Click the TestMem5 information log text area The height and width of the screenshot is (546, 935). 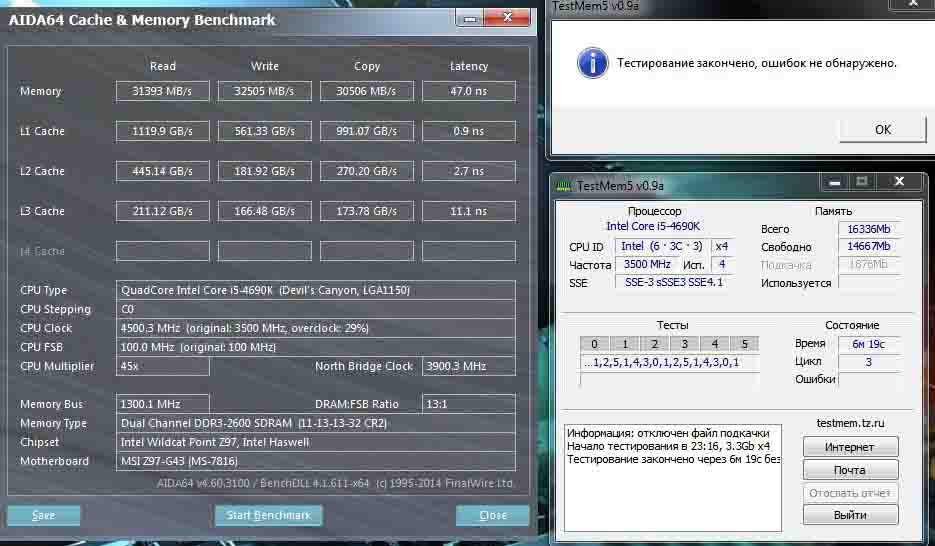(673, 478)
